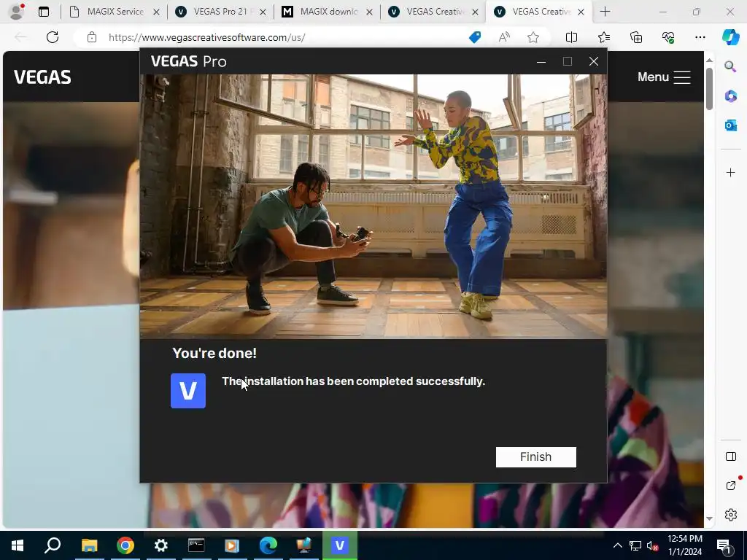The image size is (747, 560).
Task: Open link in new window sidebar icon
Action: click(730, 486)
